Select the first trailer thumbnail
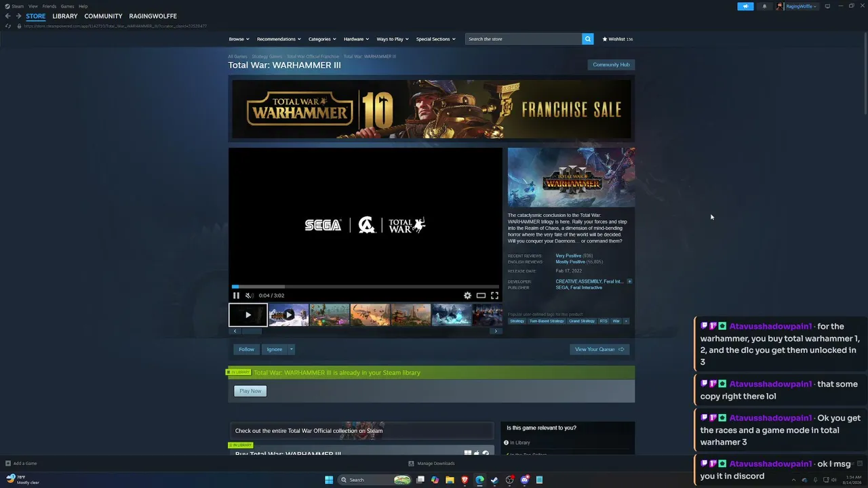 248,314
